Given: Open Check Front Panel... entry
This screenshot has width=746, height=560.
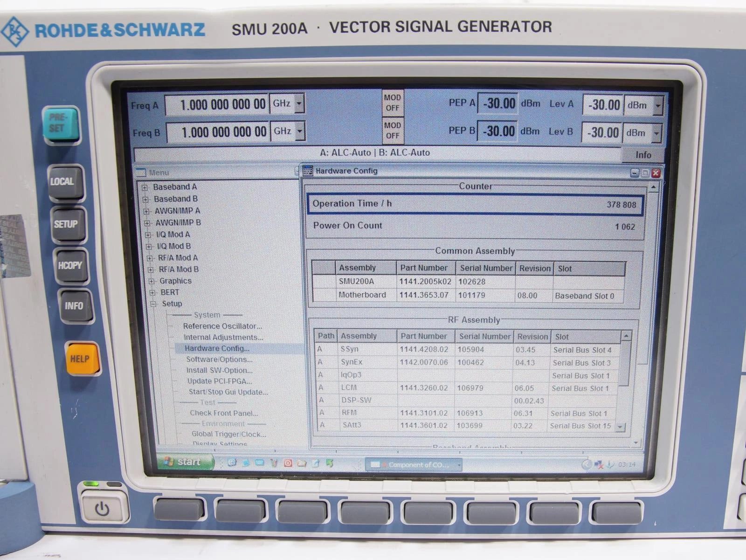Looking at the screenshot, I should (x=224, y=413).
